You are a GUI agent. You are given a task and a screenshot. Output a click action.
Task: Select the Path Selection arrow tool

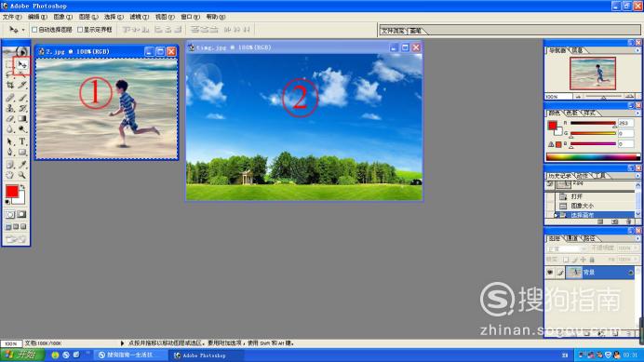tap(10, 141)
